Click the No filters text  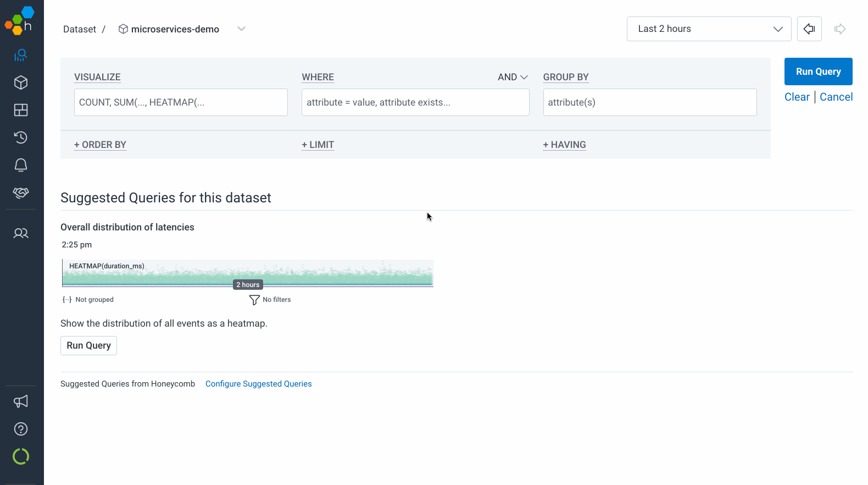tap(277, 300)
